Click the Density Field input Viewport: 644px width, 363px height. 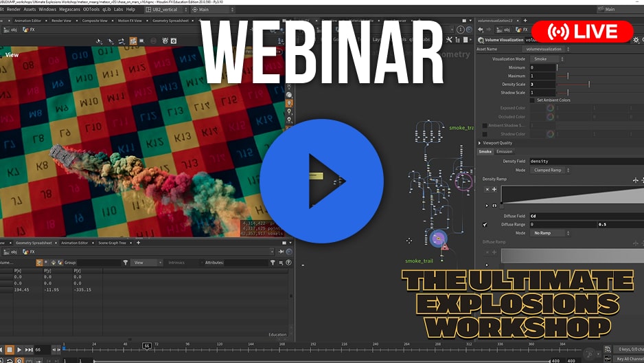click(x=586, y=161)
